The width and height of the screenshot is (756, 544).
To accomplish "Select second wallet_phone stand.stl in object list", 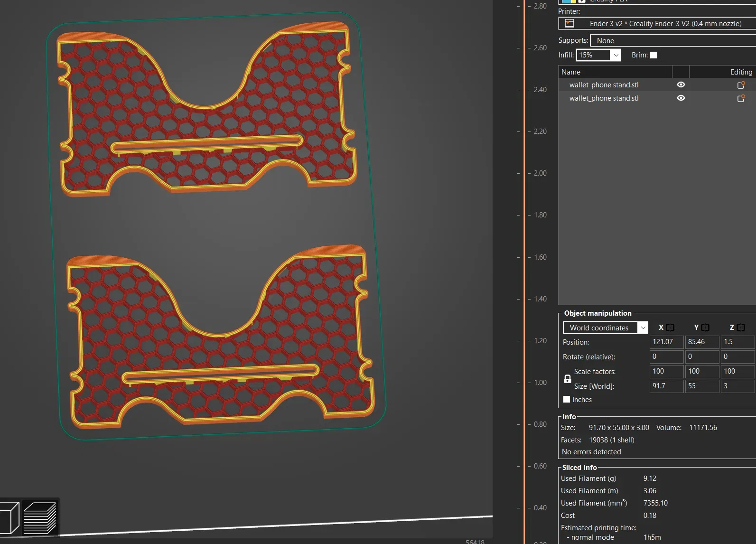I will click(x=604, y=98).
